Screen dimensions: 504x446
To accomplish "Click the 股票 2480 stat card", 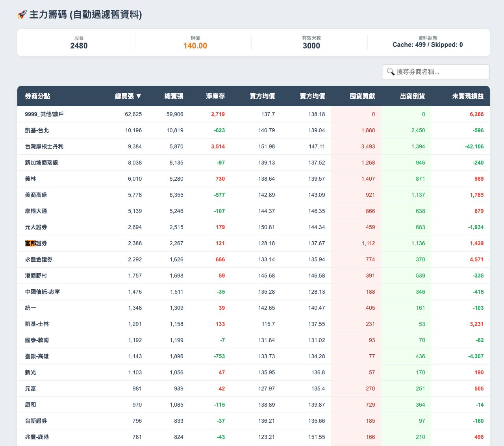I will [78, 43].
